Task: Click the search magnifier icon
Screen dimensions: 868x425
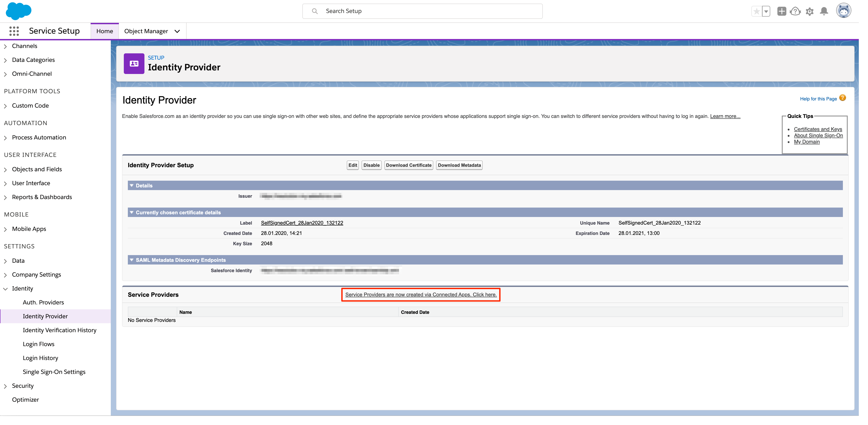Action: [315, 11]
